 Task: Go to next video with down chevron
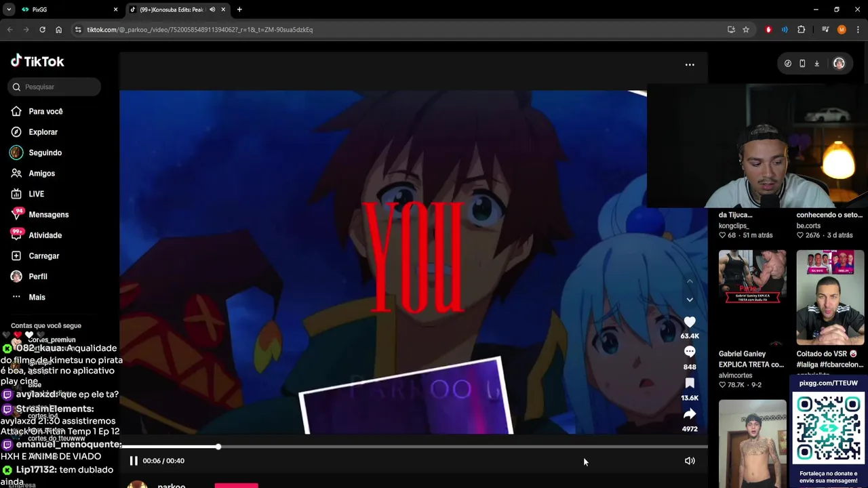pyautogui.click(x=690, y=300)
